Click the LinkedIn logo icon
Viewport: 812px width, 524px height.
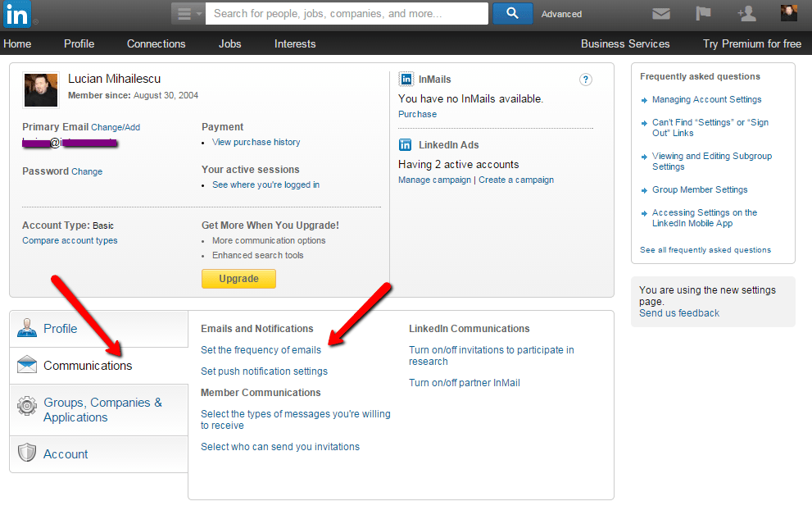pos(16,14)
